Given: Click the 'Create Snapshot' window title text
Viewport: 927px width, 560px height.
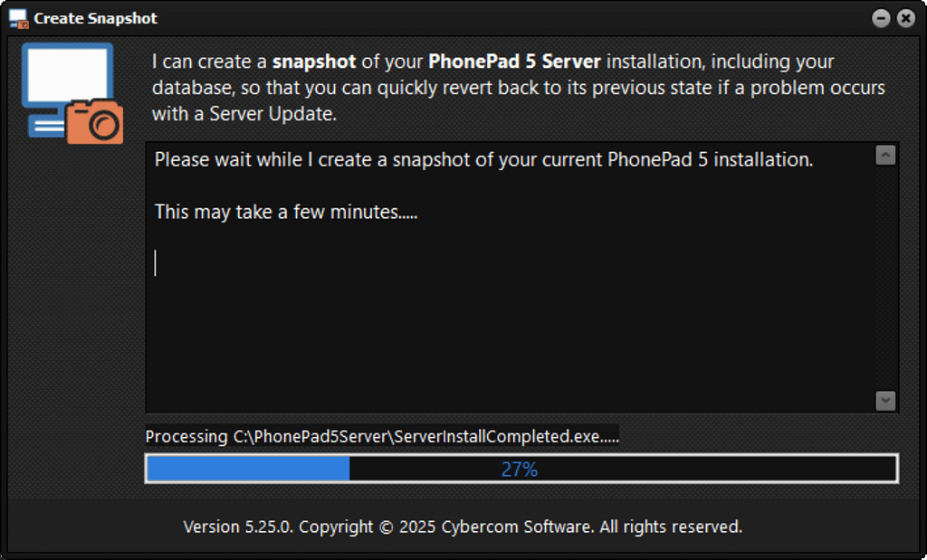Looking at the screenshot, I should (95, 18).
